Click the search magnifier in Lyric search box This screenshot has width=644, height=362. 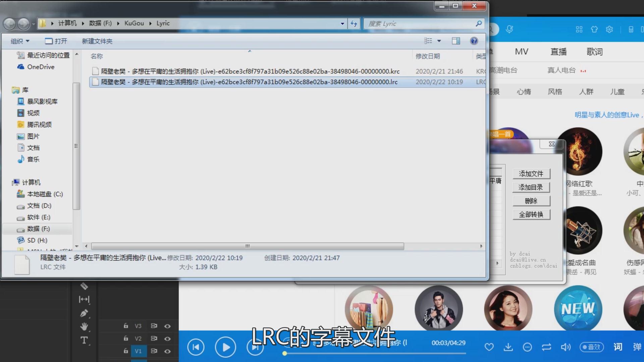pyautogui.click(x=479, y=23)
